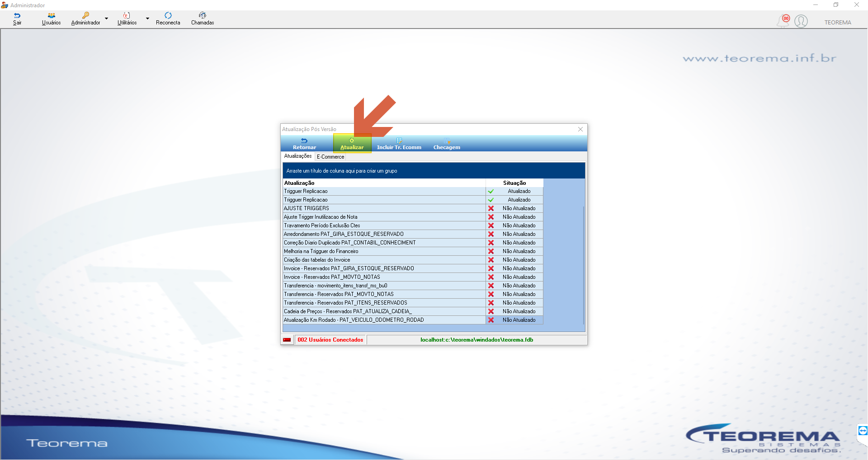Minimize the Administrador window
Viewport: 868px width, 460px height.
pos(816,5)
